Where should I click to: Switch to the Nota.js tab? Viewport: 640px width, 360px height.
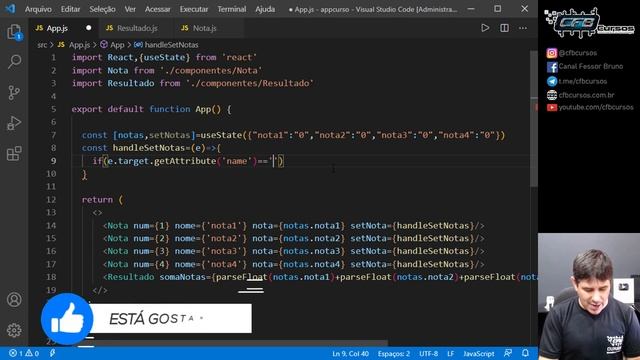(204, 28)
